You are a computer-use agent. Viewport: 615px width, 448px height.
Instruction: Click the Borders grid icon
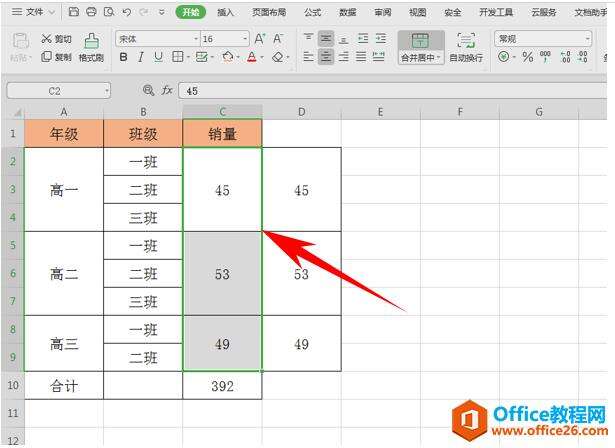point(178,57)
